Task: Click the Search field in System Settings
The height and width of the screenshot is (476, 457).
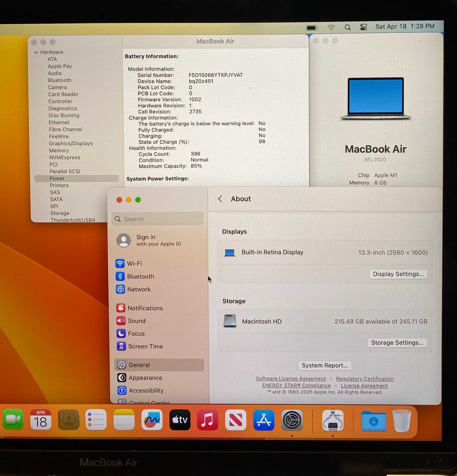Action: [158, 219]
